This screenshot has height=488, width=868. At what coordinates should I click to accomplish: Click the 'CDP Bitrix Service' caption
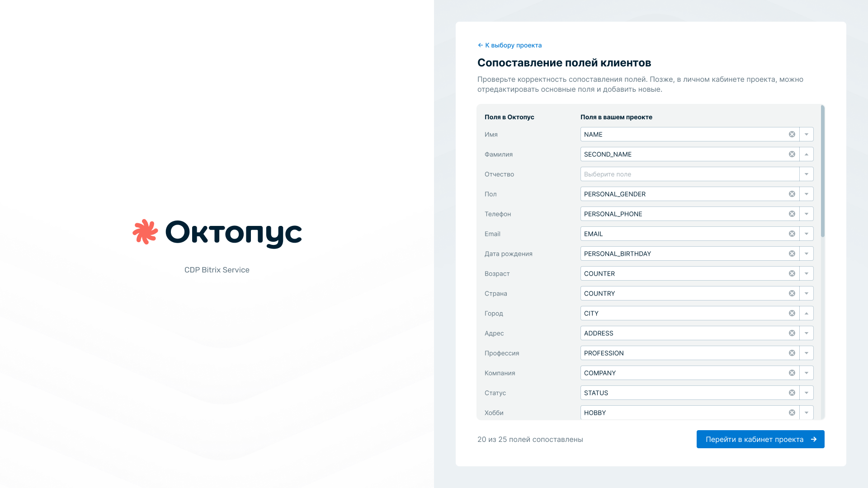tap(217, 270)
